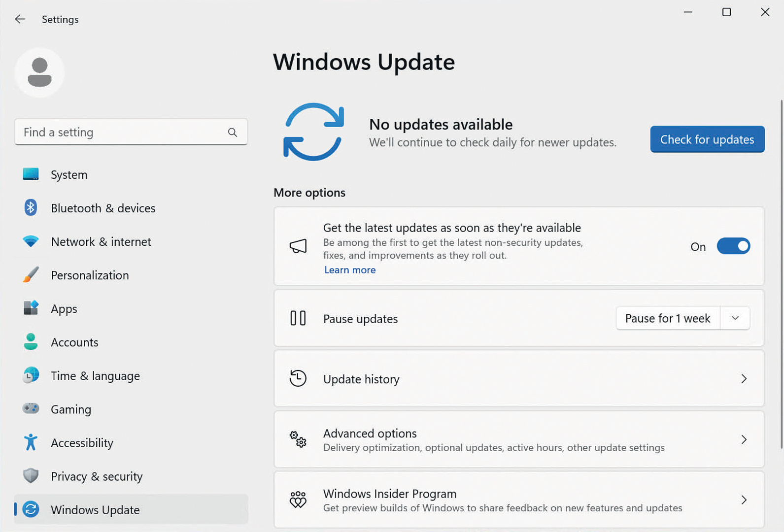784x532 pixels.
Task: Click the No updates available status text
Action: (441, 124)
